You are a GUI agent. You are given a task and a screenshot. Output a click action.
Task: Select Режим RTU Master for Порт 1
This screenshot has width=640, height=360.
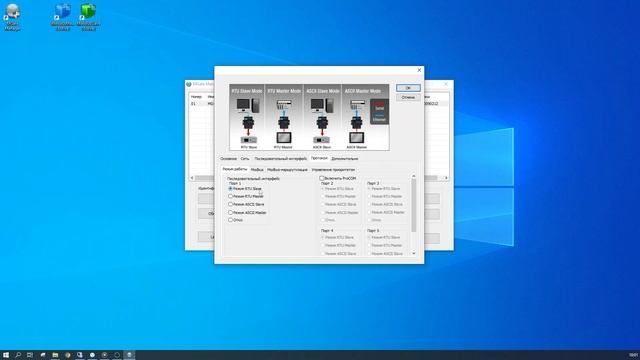[246, 196]
